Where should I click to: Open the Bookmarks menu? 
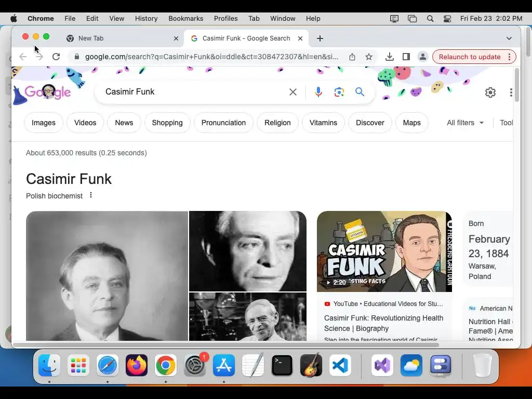point(185,19)
